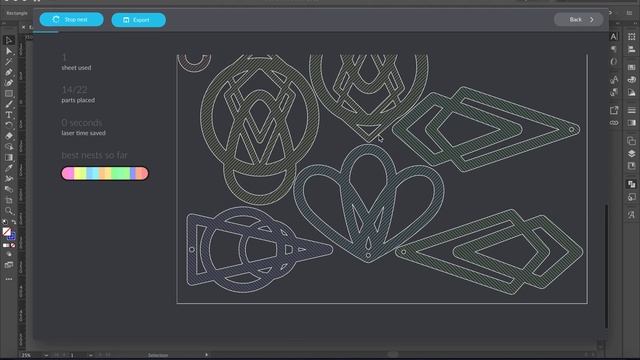This screenshot has width=640, height=360.
Task: Open the Layers panel icon
Action: [631, 153]
